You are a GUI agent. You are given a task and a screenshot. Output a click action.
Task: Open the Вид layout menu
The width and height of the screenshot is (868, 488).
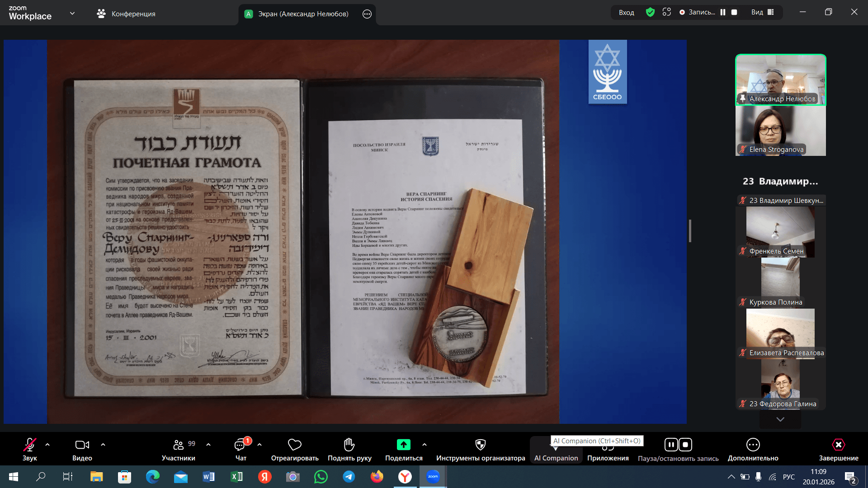[x=763, y=12]
